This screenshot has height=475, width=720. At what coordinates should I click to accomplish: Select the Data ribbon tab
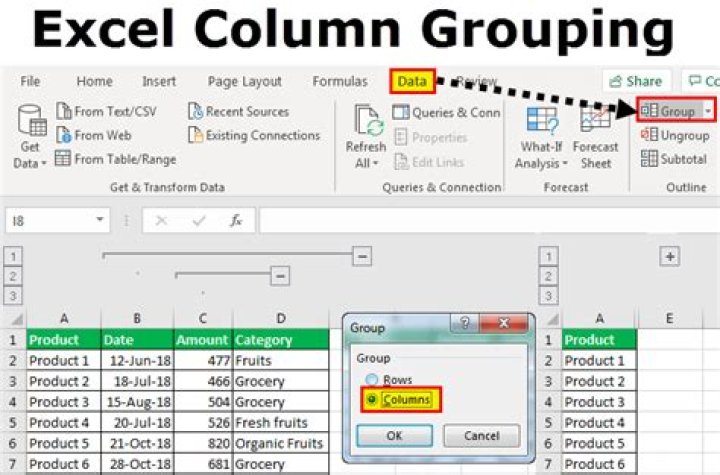pos(412,81)
